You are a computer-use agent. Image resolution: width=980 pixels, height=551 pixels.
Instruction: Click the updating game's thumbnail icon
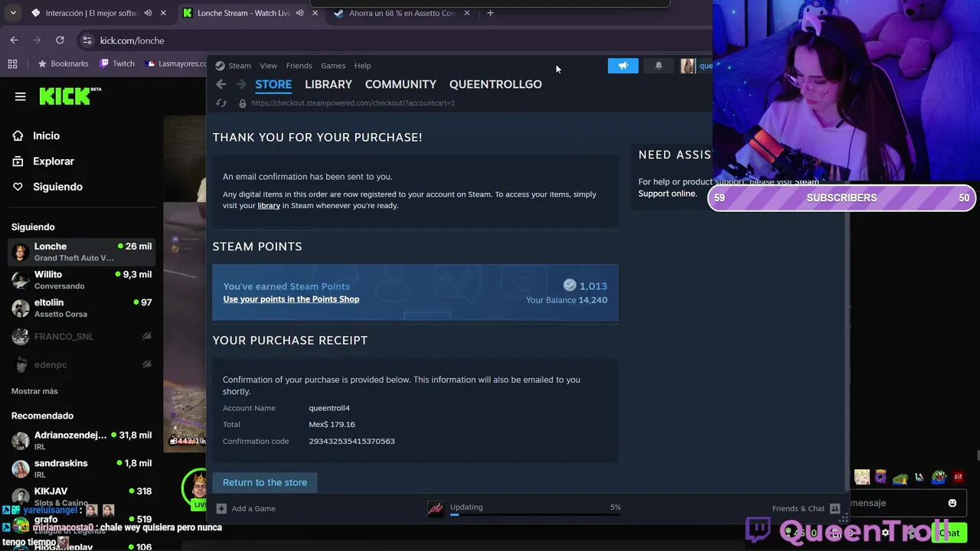436,509
